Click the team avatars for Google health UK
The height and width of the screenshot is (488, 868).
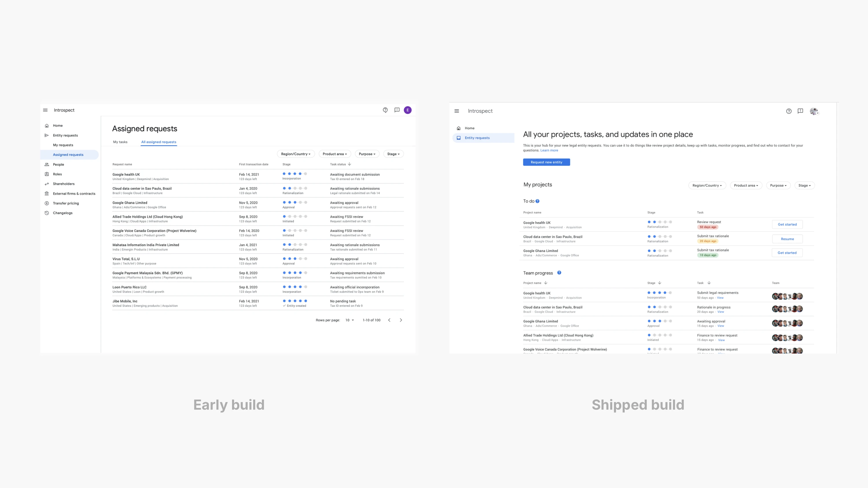pos(787,296)
